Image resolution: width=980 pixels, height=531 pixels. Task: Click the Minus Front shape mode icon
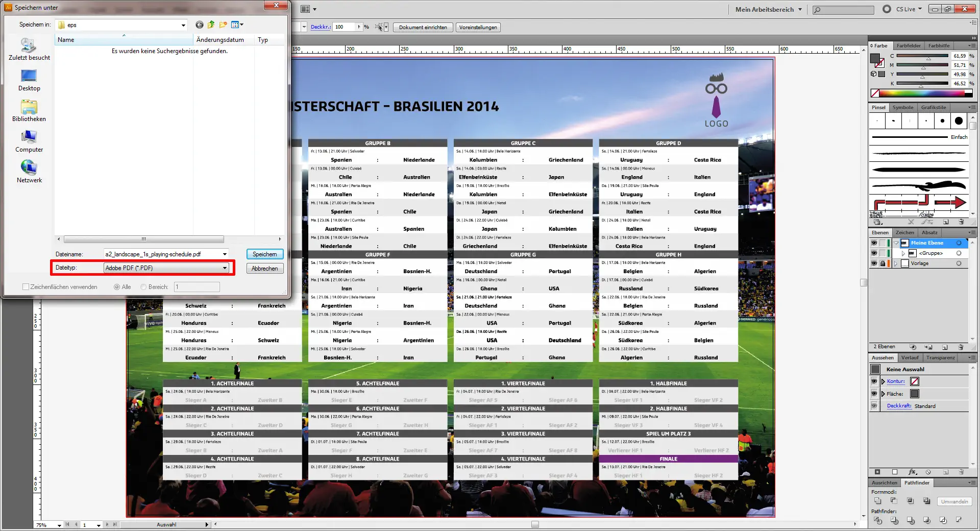pyautogui.click(x=894, y=501)
